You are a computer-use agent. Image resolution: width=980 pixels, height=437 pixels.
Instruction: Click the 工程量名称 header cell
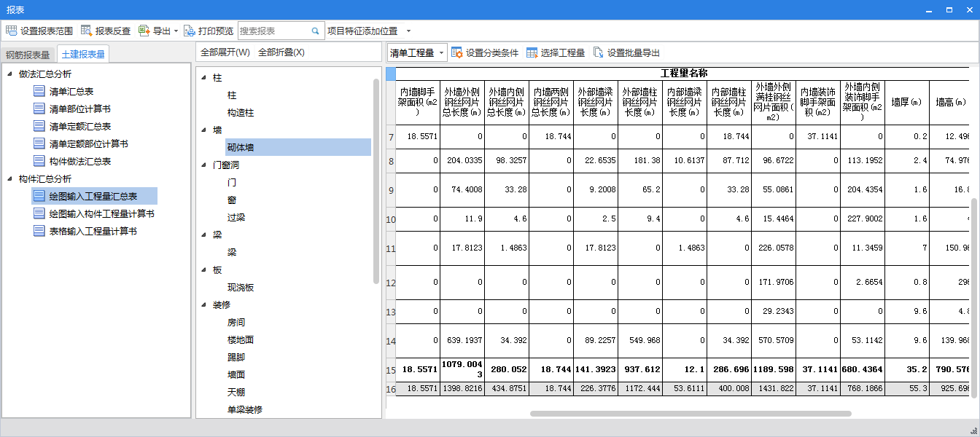(684, 74)
